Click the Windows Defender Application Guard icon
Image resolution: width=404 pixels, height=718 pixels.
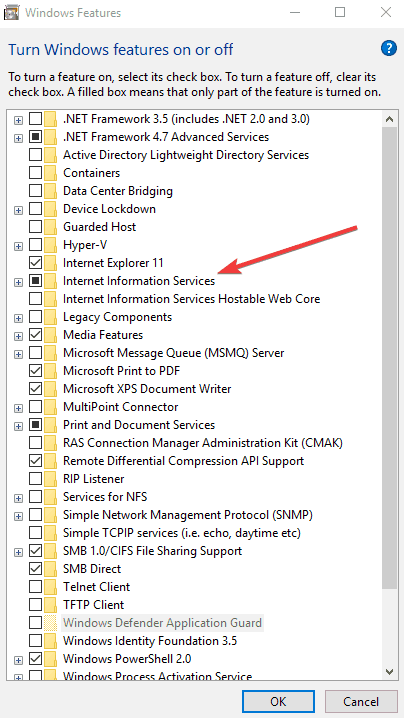50,623
